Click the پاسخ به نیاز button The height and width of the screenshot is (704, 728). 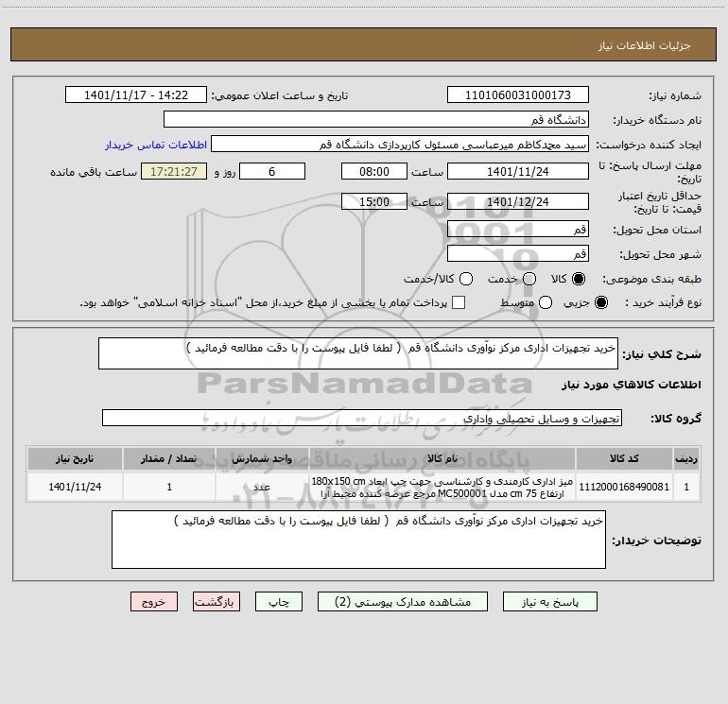click(x=550, y=602)
